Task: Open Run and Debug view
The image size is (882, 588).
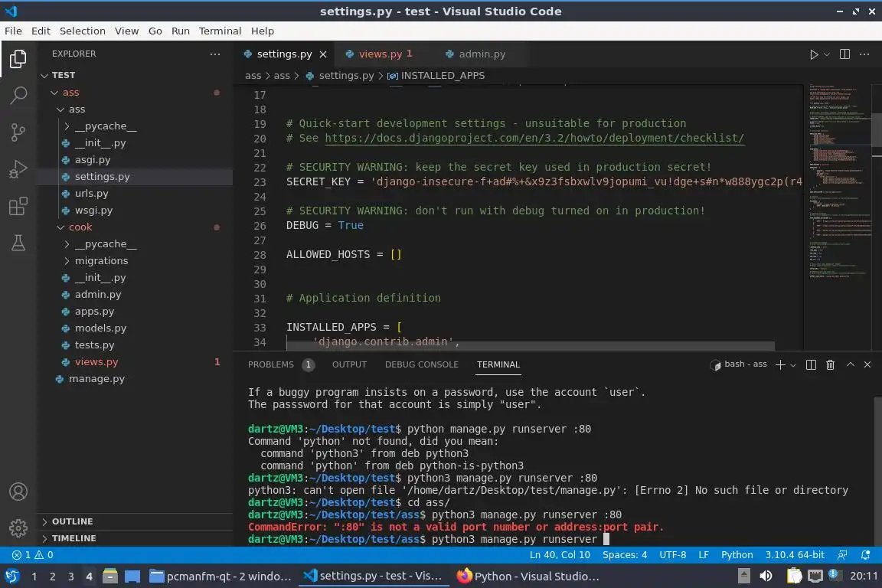Action: coord(18,169)
